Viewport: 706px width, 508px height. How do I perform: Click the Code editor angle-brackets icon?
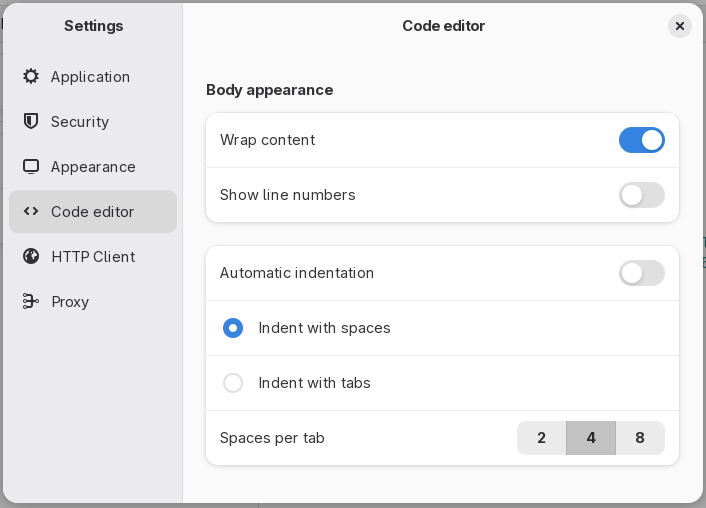(x=31, y=211)
